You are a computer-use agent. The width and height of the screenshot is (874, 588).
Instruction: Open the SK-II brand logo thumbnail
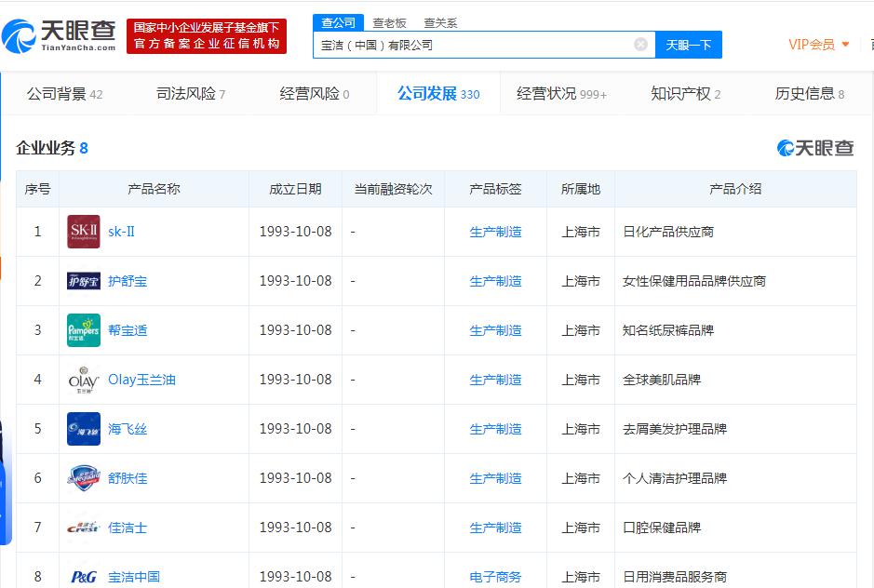pos(84,232)
